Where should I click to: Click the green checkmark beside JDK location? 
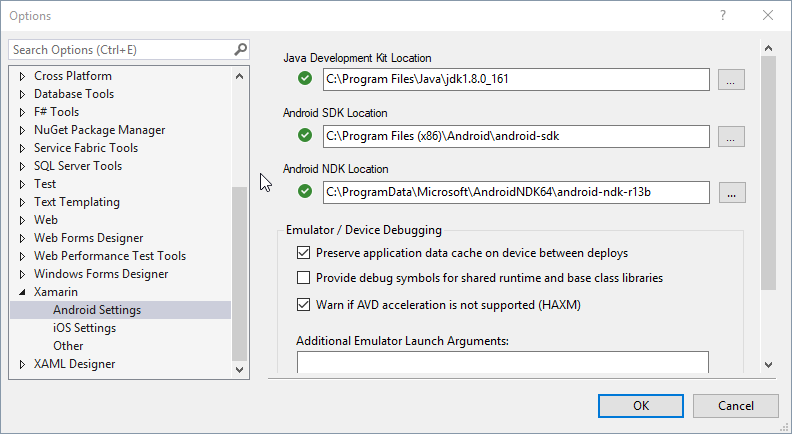click(305, 78)
